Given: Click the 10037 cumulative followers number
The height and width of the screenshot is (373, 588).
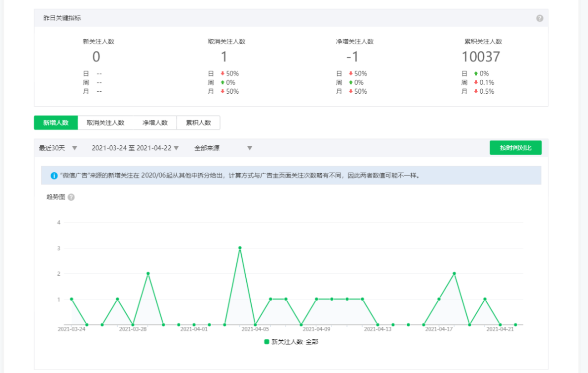Looking at the screenshot, I should click(x=481, y=57).
